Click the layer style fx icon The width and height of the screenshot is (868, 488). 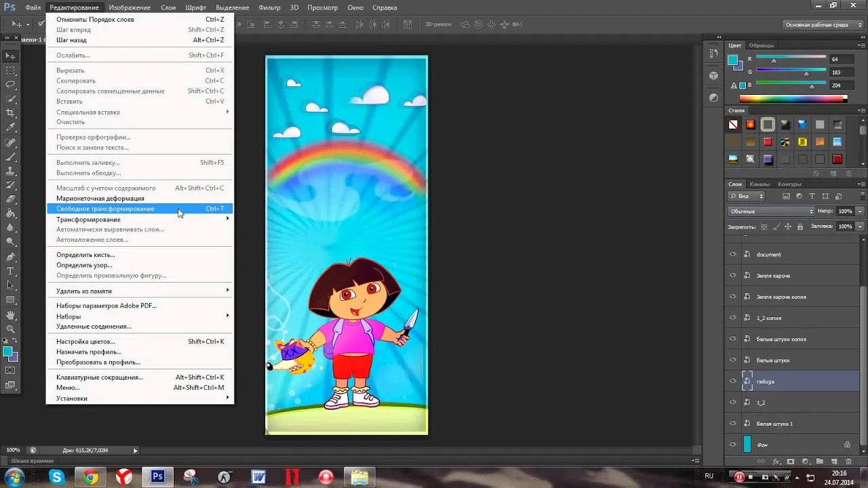point(776,462)
